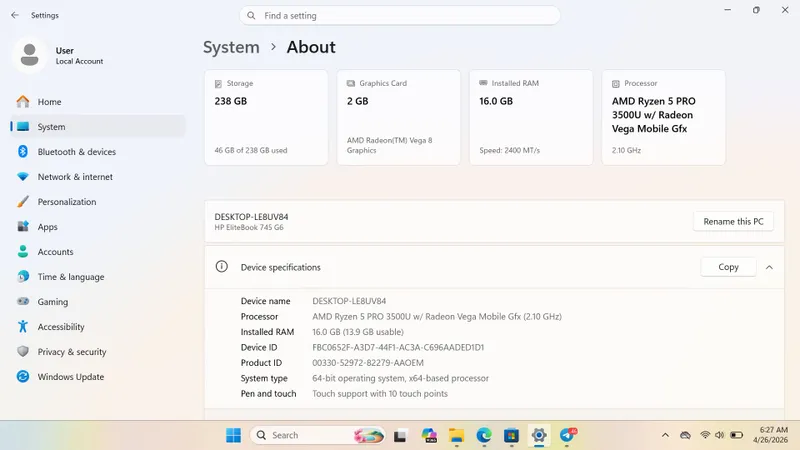Click the user avatar picture

30,55
